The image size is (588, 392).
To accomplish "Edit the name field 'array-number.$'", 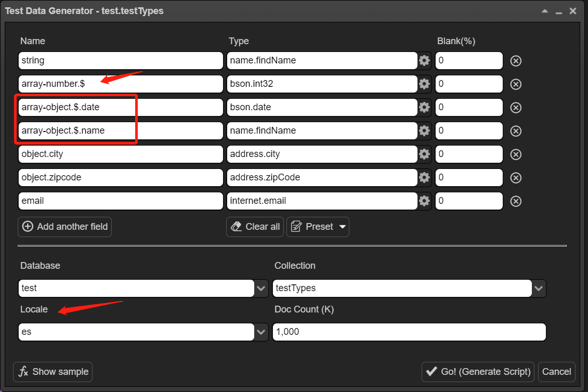I will [x=121, y=84].
